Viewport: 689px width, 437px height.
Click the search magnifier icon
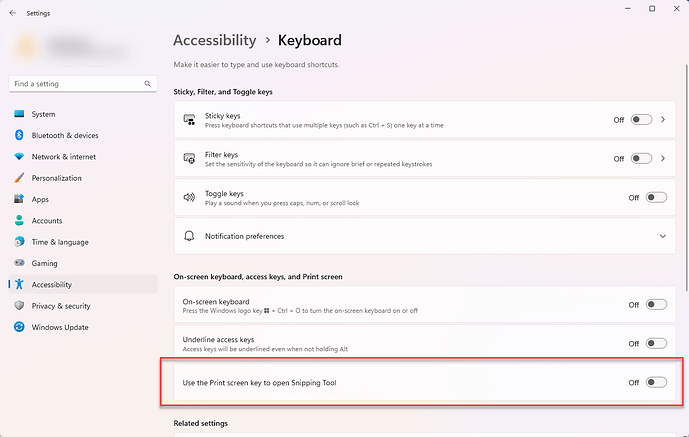(x=148, y=84)
